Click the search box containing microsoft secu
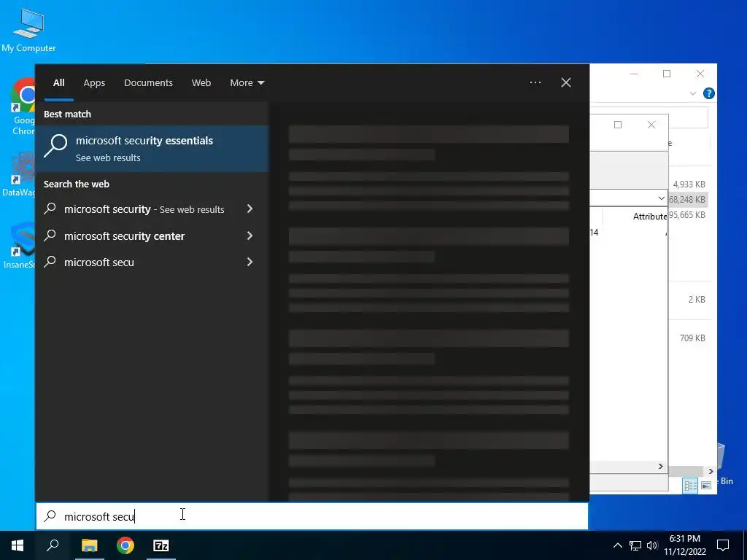The width and height of the screenshot is (747, 560). point(312,516)
